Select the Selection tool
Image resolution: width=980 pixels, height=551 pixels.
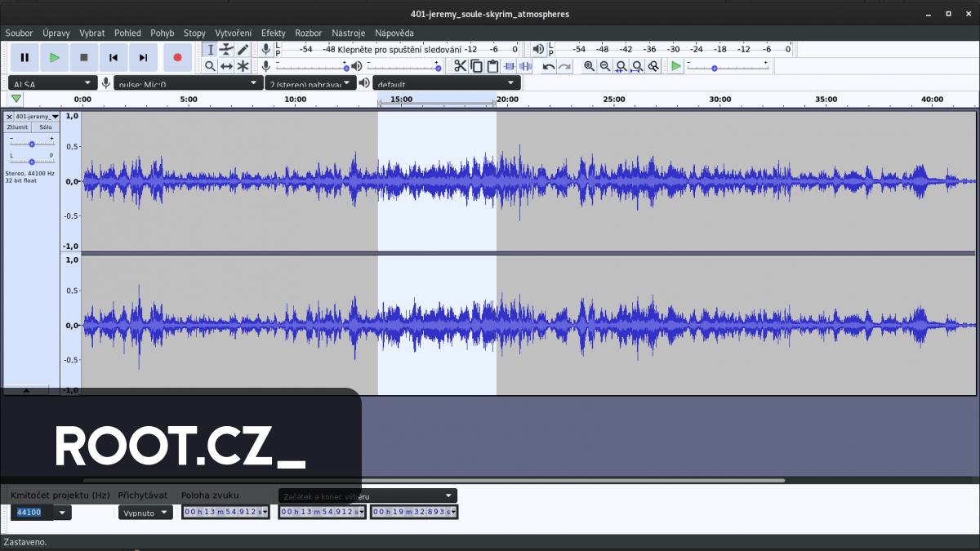tap(211, 50)
